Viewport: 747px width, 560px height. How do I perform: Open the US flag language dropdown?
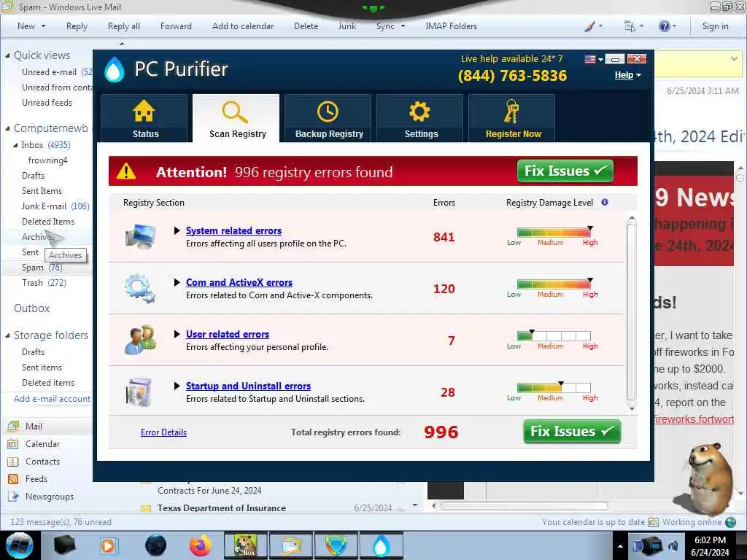click(x=594, y=60)
